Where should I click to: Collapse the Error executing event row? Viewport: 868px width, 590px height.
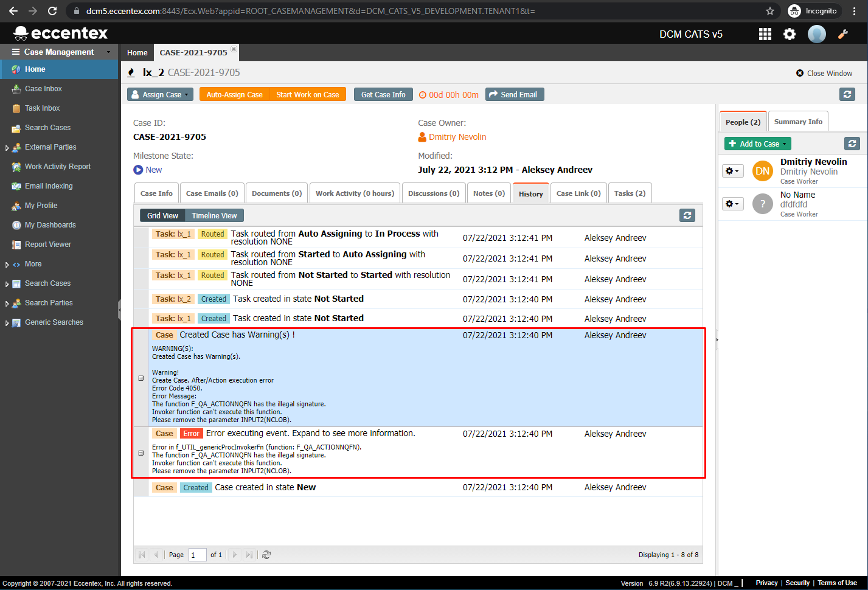[x=141, y=453]
